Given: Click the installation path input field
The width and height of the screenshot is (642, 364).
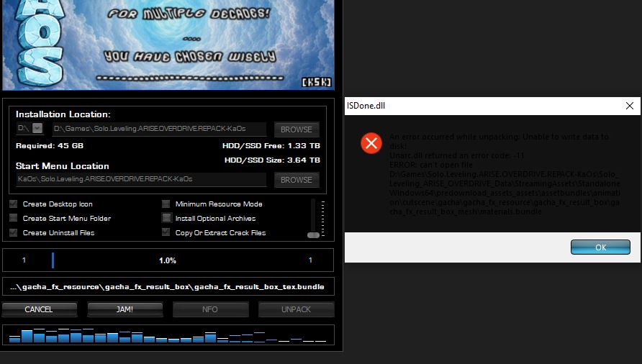Looking at the screenshot, I should click(160, 129).
